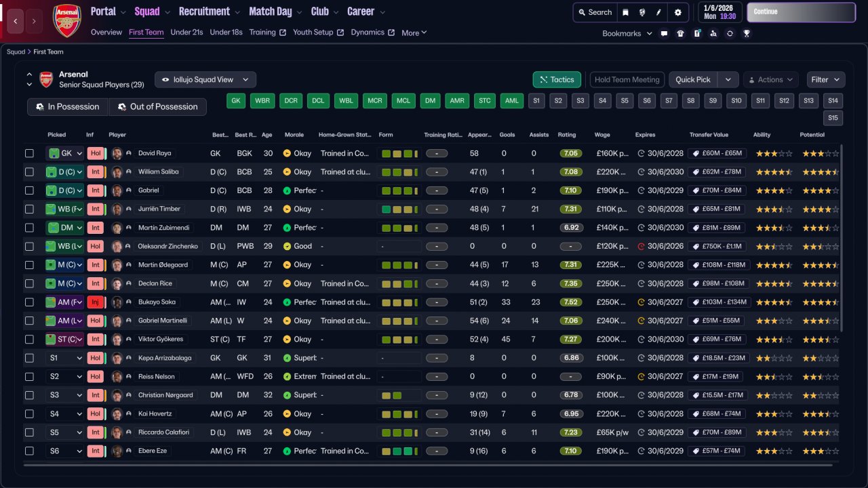Click Viktor Gyökeres's player portrait icon
The image size is (868, 488).
pos(117,339)
